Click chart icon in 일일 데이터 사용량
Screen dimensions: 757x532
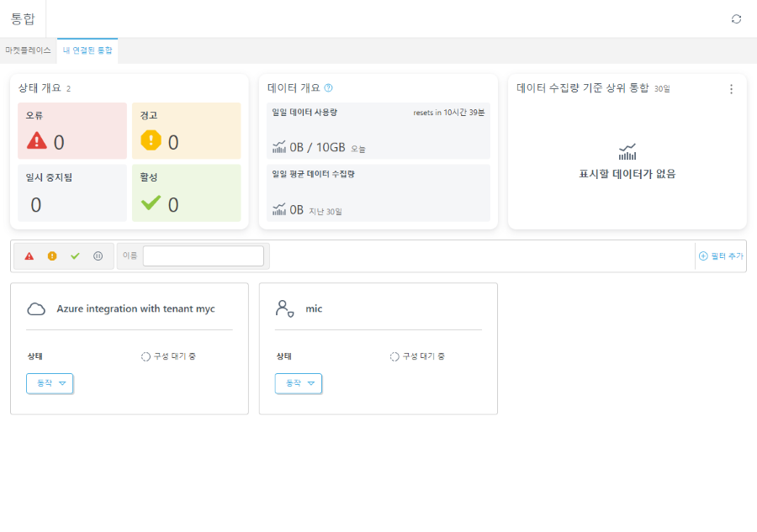tap(279, 147)
